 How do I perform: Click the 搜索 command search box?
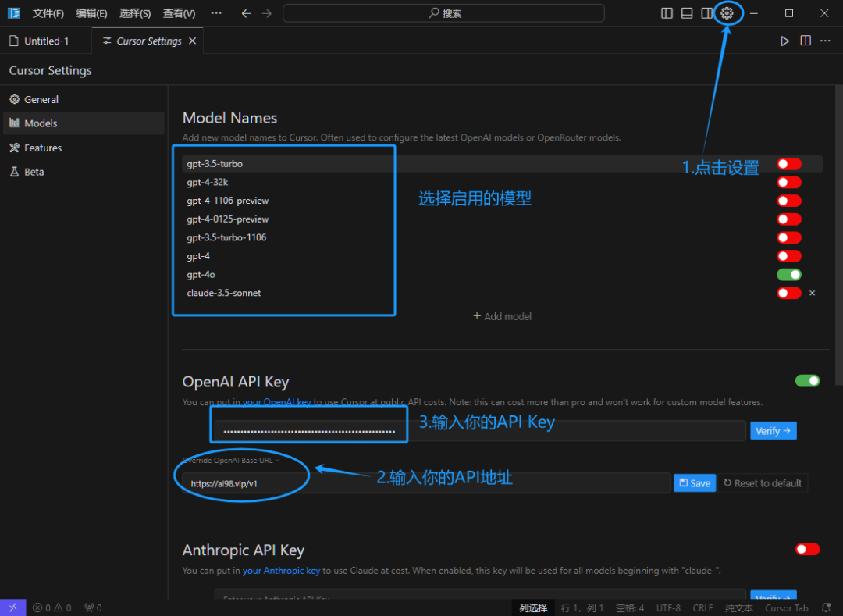click(443, 13)
